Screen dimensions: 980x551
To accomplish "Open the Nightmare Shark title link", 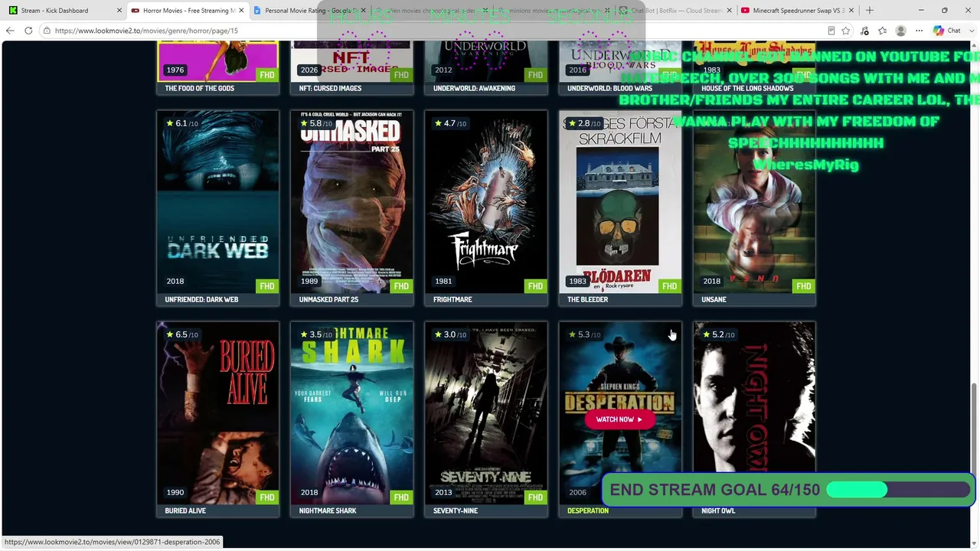I will pyautogui.click(x=328, y=510).
